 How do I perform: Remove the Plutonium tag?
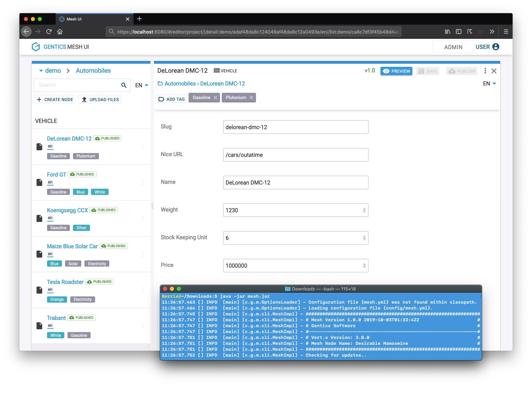click(251, 98)
